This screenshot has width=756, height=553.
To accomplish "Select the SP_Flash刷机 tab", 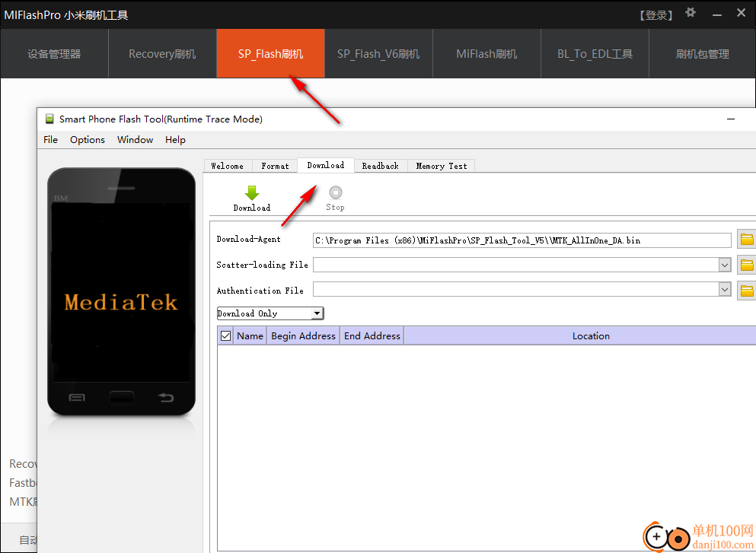I will click(270, 53).
